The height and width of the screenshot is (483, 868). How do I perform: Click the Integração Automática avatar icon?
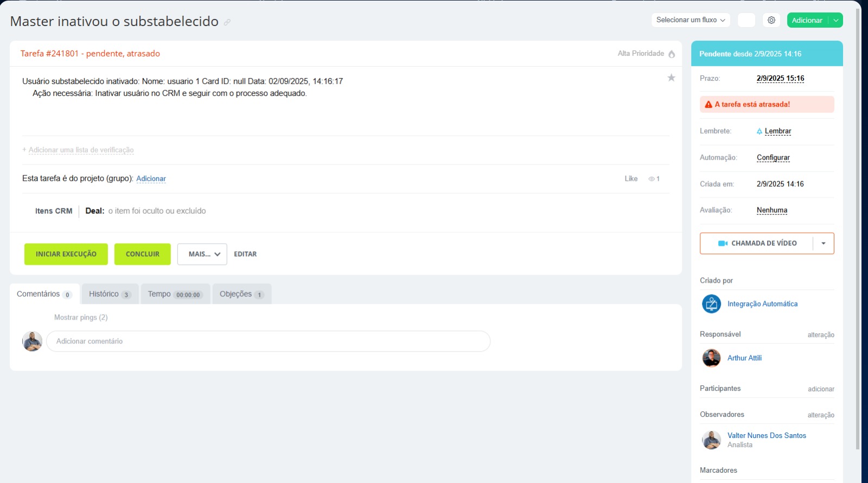[x=711, y=304]
